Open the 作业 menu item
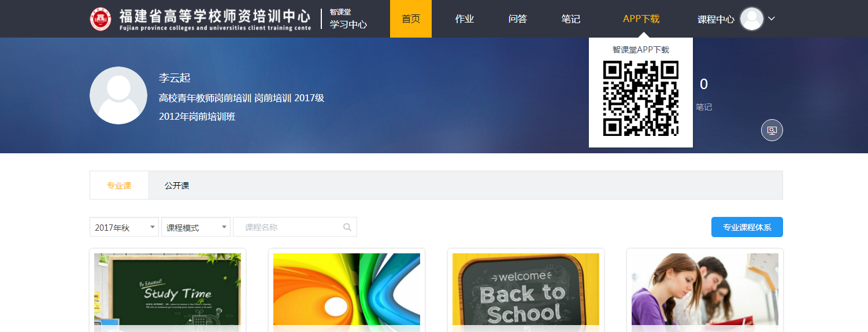Image resolution: width=868 pixels, height=332 pixels. point(465,19)
